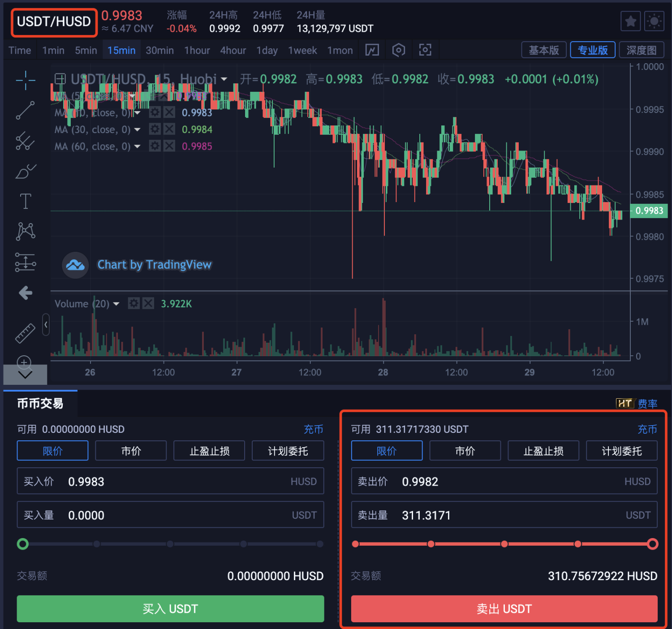Screen dimensions: 672x629
Task: Select the crosshair cursor tool
Action: (25, 80)
